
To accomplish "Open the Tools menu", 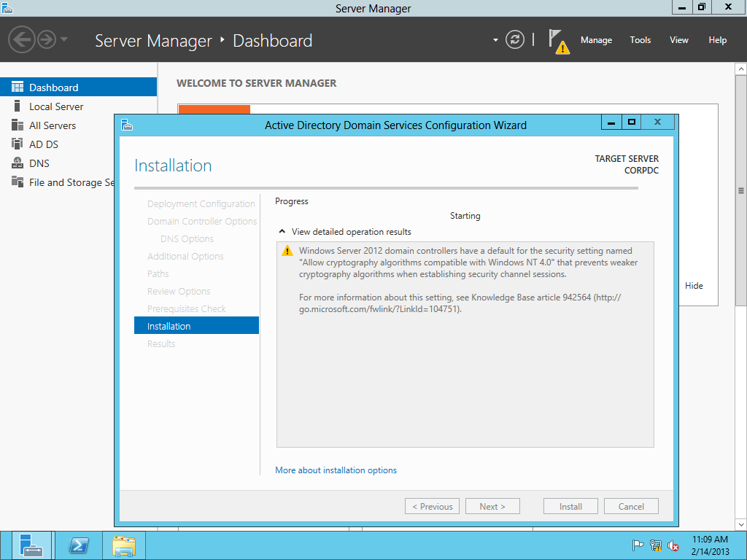I will click(x=640, y=40).
